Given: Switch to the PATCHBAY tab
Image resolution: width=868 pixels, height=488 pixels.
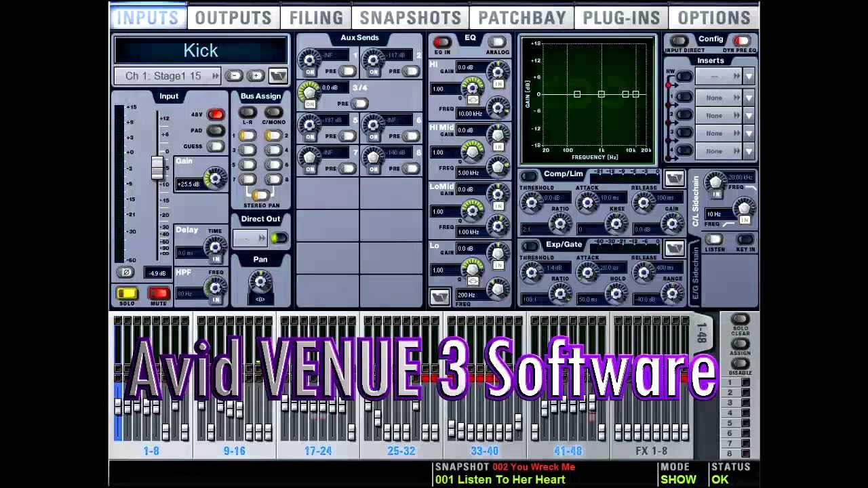Looking at the screenshot, I should click(521, 18).
